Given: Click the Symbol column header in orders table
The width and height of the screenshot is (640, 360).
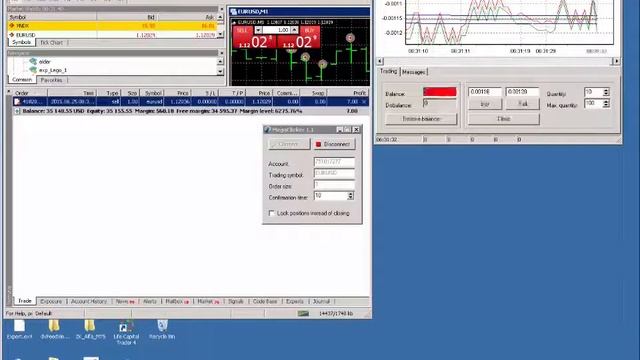Looking at the screenshot, I should point(152,93).
